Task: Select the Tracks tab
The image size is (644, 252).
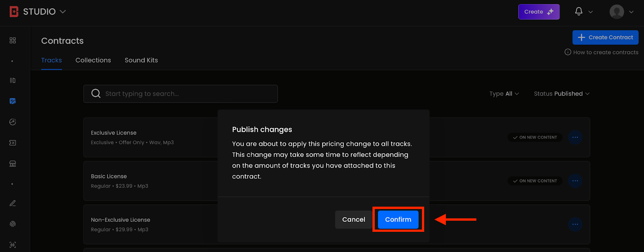Action: [x=52, y=60]
